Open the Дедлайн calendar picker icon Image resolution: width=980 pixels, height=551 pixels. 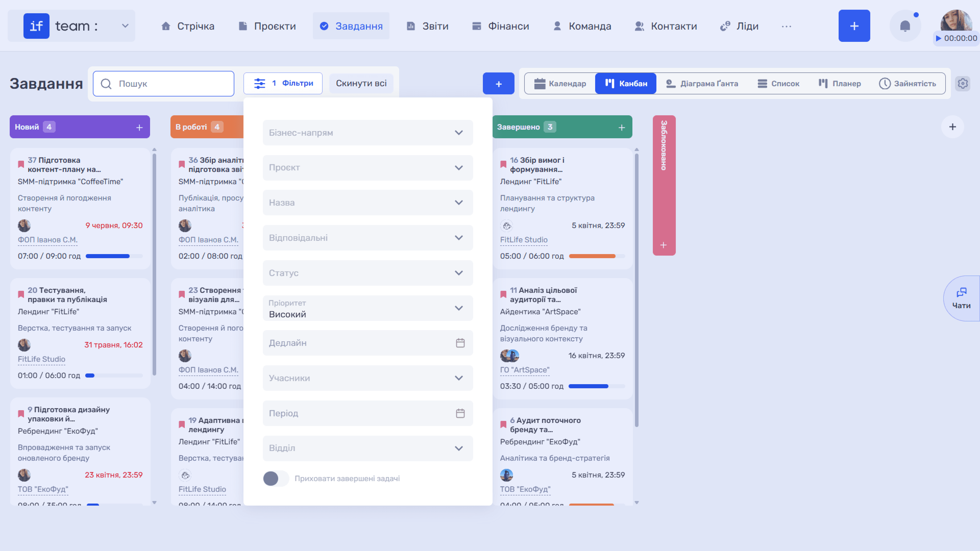click(460, 343)
